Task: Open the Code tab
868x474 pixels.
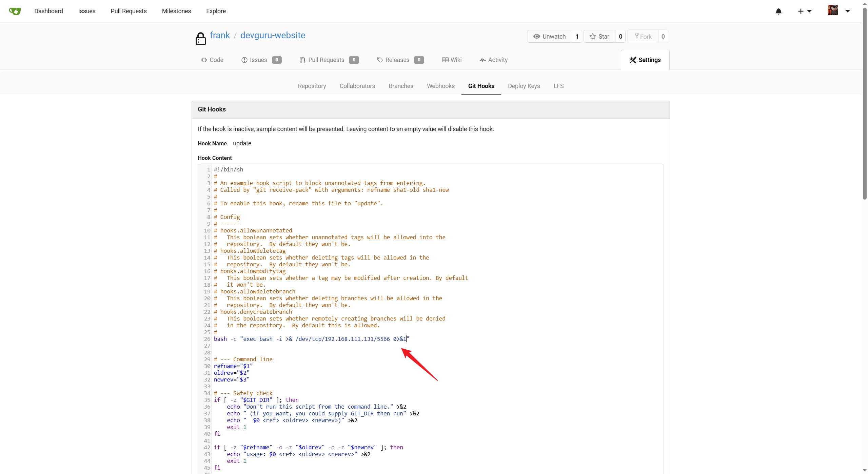Action: click(x=212, y=60)
